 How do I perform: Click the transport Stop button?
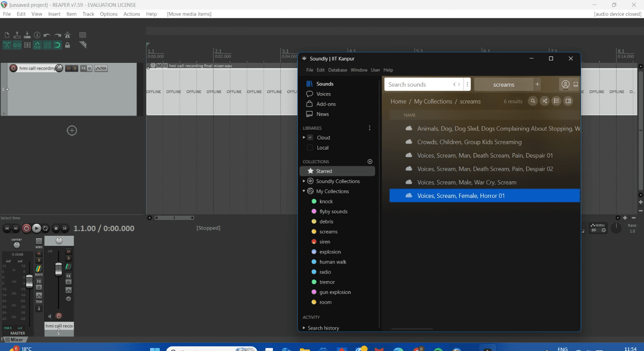(56, 228)
